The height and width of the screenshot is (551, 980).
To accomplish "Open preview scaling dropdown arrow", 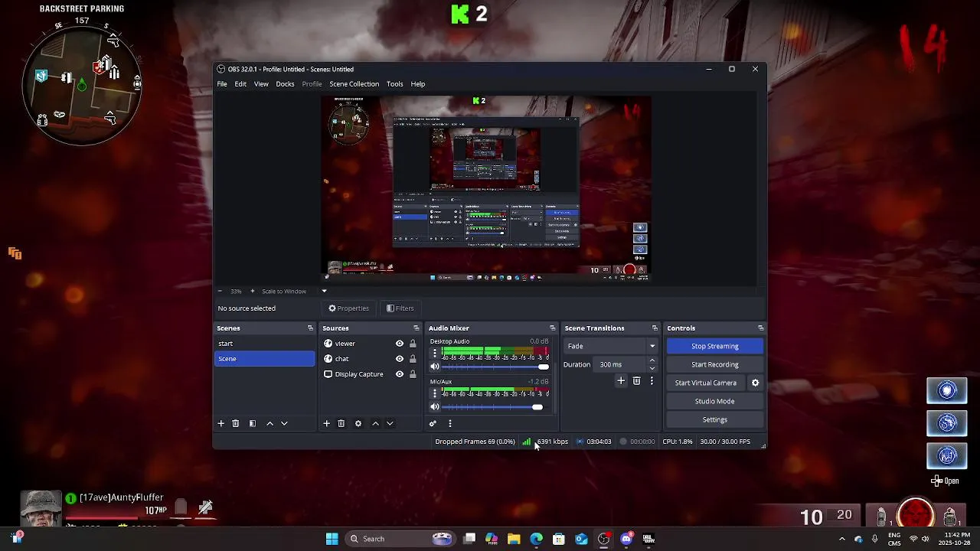I will (324, 291).
